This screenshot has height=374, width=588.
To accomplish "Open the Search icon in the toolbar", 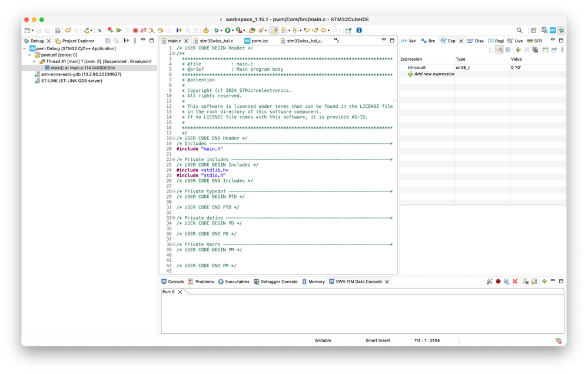I will click(x=519, y=30).
